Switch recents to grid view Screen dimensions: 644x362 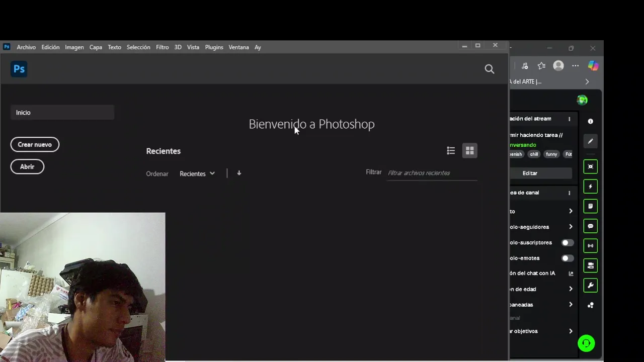469,151
